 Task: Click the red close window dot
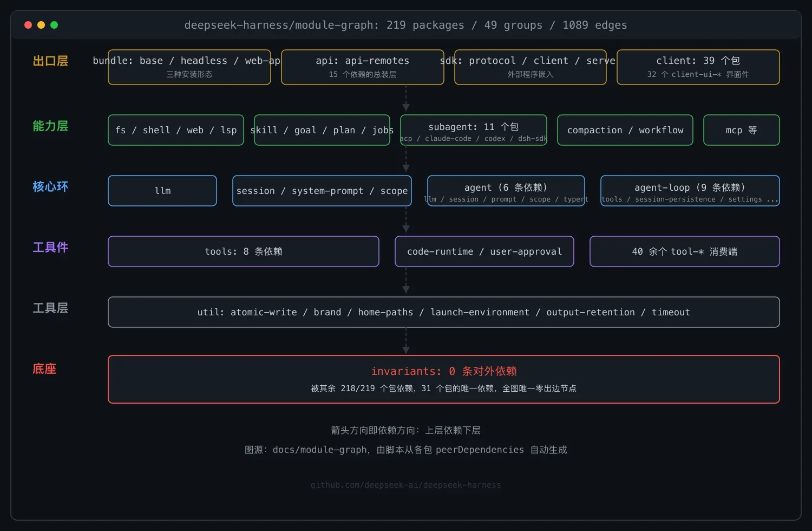[x=28, y=25]
